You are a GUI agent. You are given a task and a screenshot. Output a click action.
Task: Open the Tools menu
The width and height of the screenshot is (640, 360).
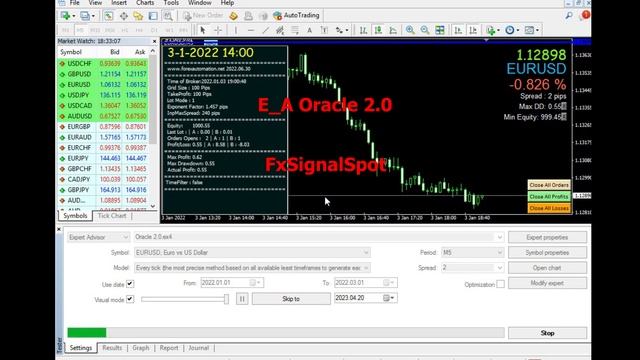point(171,3)
